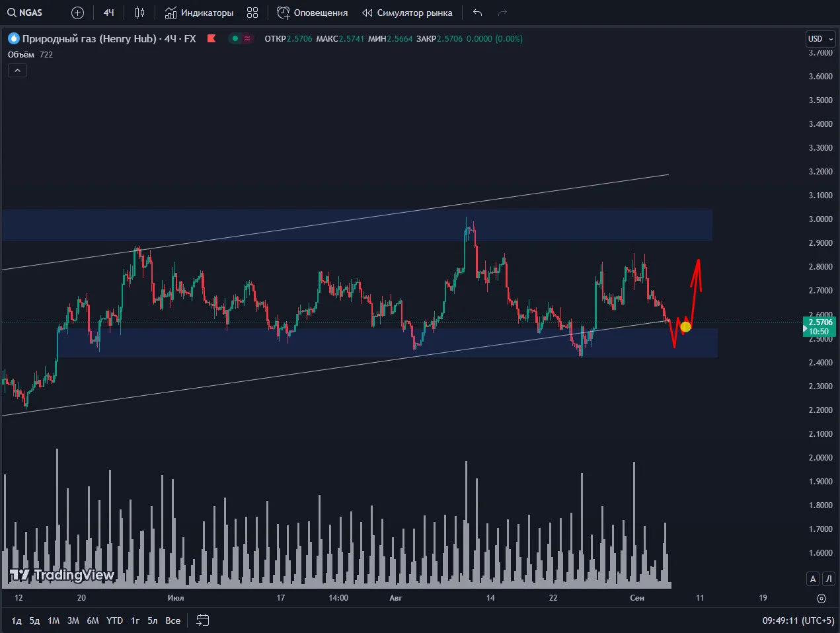Open indicator templates grid icon
Image resolution: width=840 pixels, height=633 pixels.
252,13
